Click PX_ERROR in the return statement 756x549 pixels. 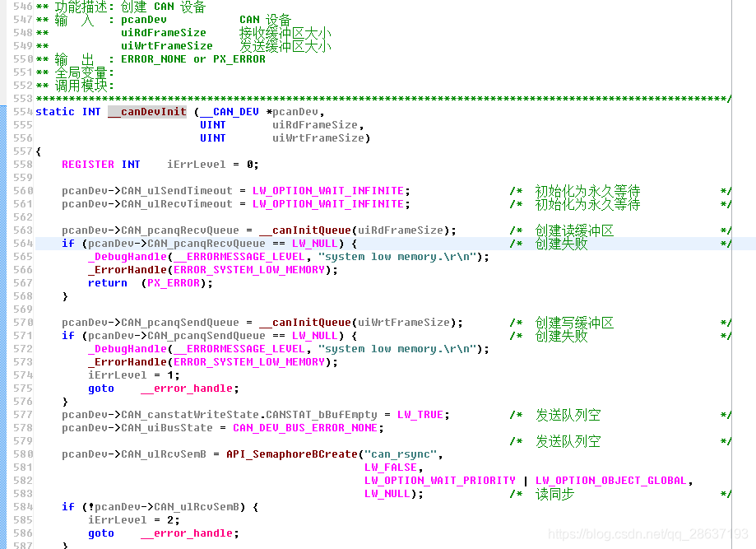173,283
